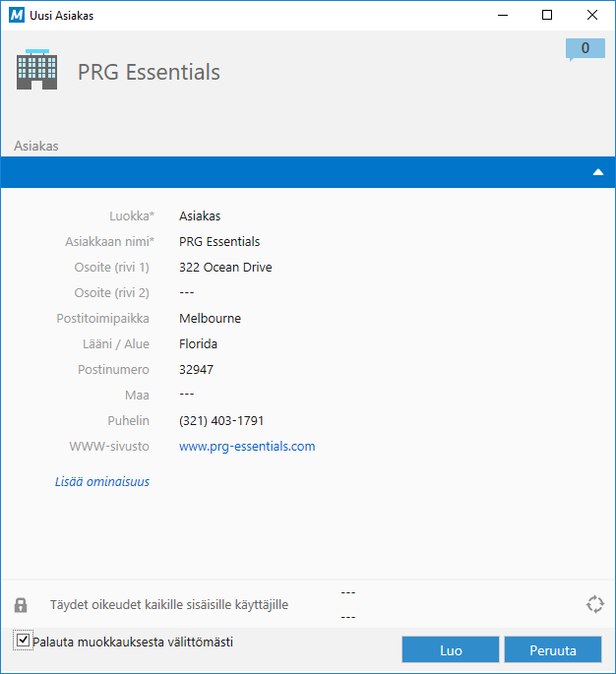
Task: Open the www.prg-essentials.com link
Action: pyautogui.click(x=247, y=446)
